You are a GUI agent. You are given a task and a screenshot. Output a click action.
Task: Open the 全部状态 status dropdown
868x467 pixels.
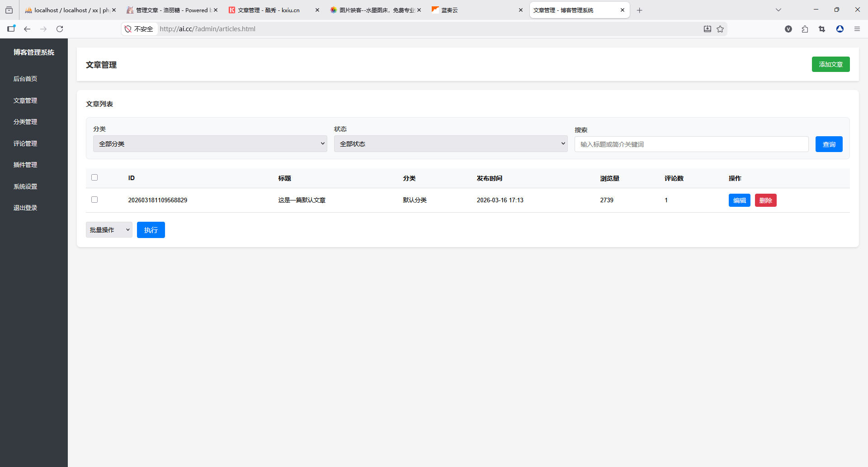[450, 144]
